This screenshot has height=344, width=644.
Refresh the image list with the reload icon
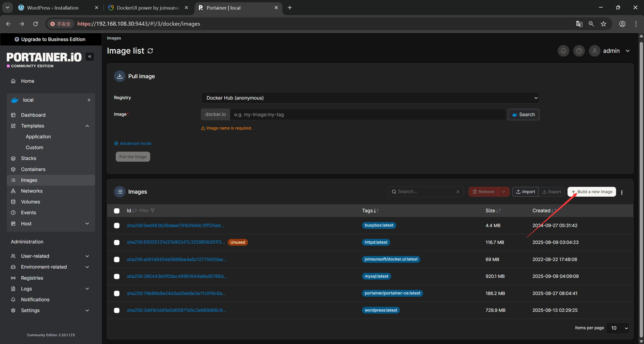(150, 51)
